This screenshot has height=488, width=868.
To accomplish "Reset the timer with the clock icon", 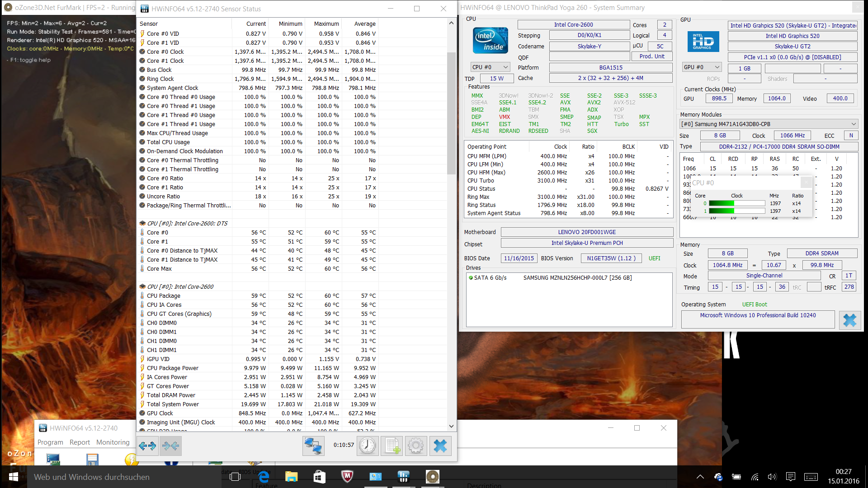I will pos(368,446).
